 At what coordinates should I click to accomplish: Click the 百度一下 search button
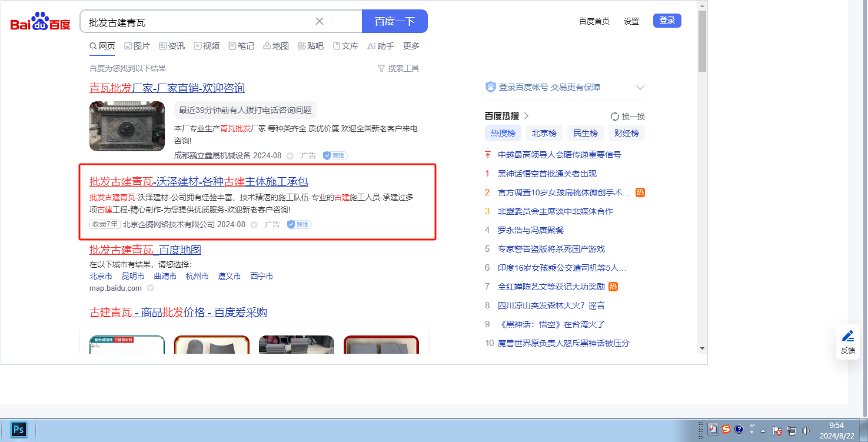tap(395, 21)
